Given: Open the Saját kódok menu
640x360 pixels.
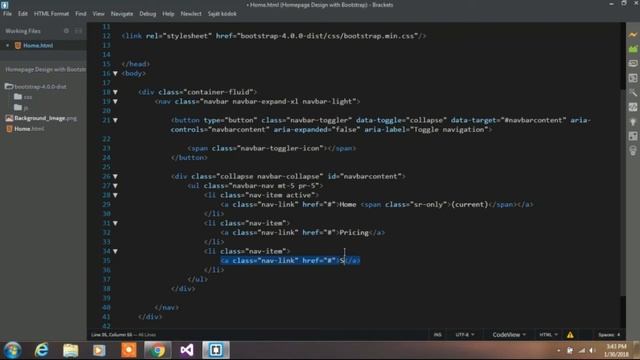Looking at the screenshot, I should pyautogui.click(x=222, y=13).
